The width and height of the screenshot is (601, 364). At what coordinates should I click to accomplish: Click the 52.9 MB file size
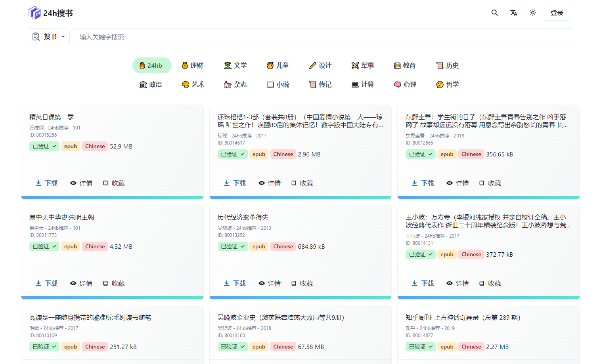click(121, 146)
